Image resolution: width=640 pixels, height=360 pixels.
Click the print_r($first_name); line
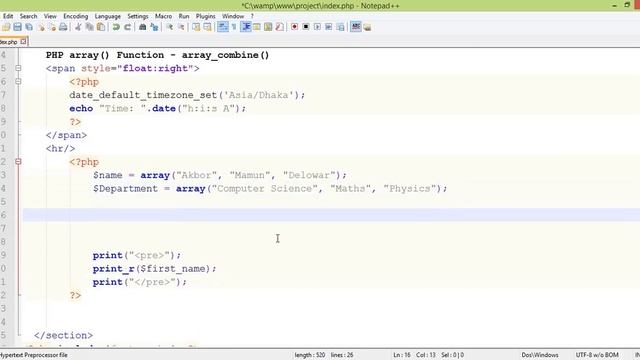(x=154, y=269)
